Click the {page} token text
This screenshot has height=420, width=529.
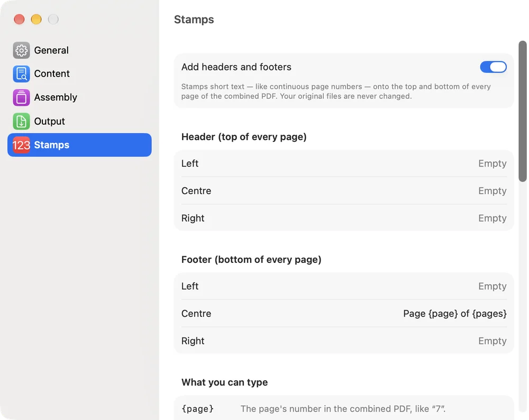pos(198,408)
